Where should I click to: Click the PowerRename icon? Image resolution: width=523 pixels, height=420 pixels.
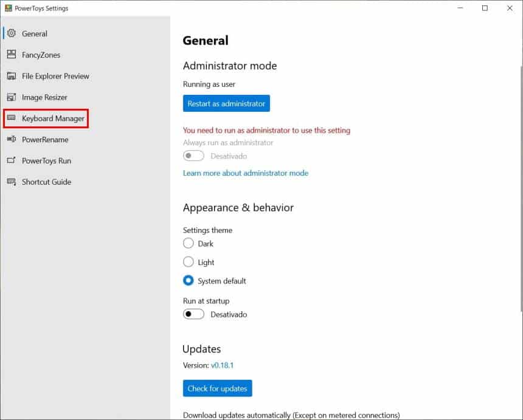click(x=12, y=139)
